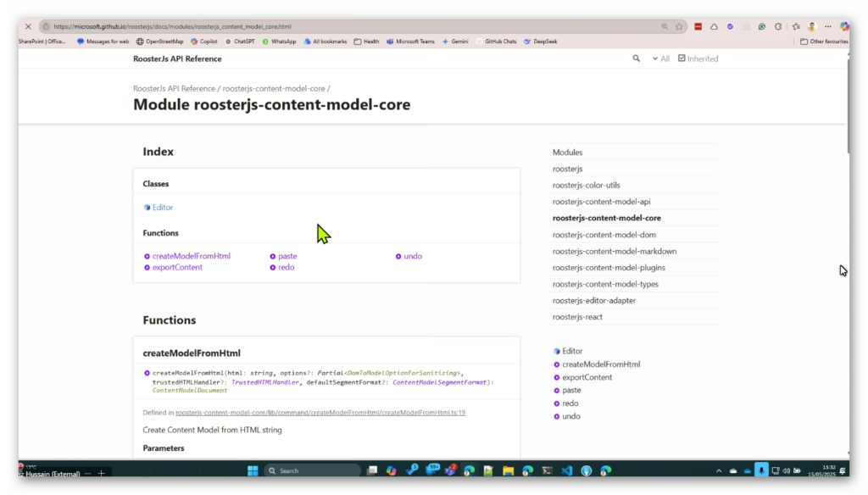
Task: Open the createModelFromHtml.ts:19 source link
Action: click(x=320, y=413)
